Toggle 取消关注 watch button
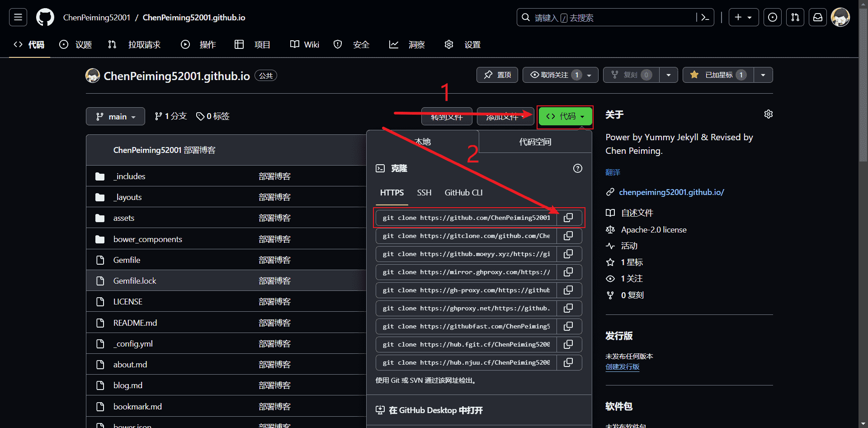The width and height of the screenshot is (868, 428). pos(560,75)
